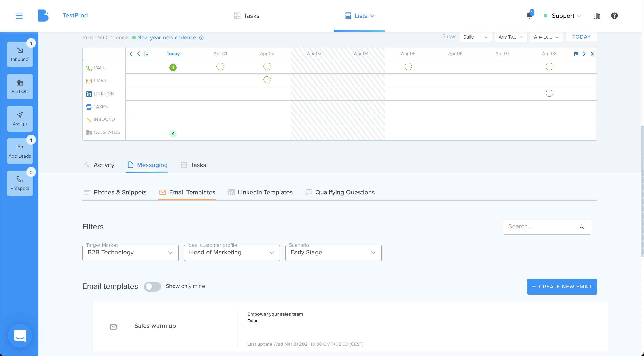Open Email Templates tab

point(187,192)
